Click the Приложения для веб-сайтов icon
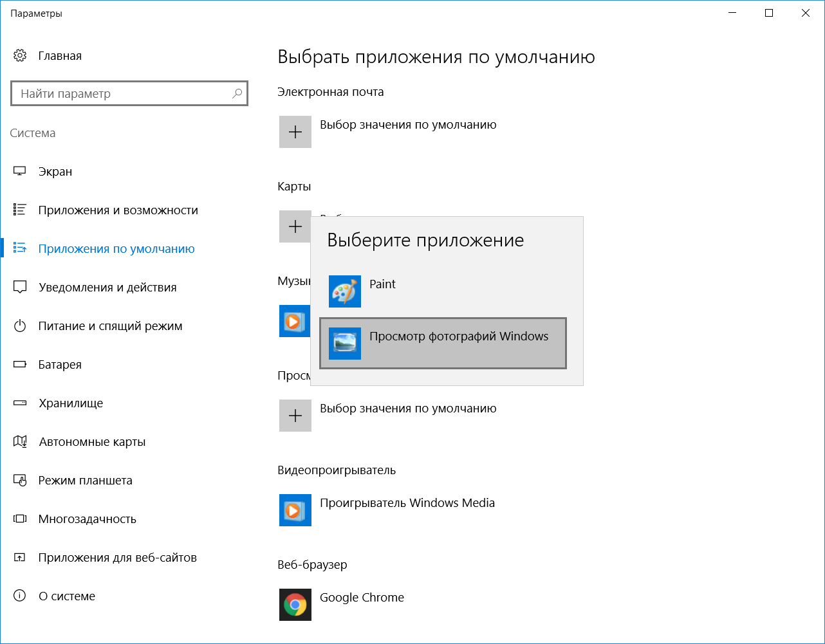 click(20, 558)
